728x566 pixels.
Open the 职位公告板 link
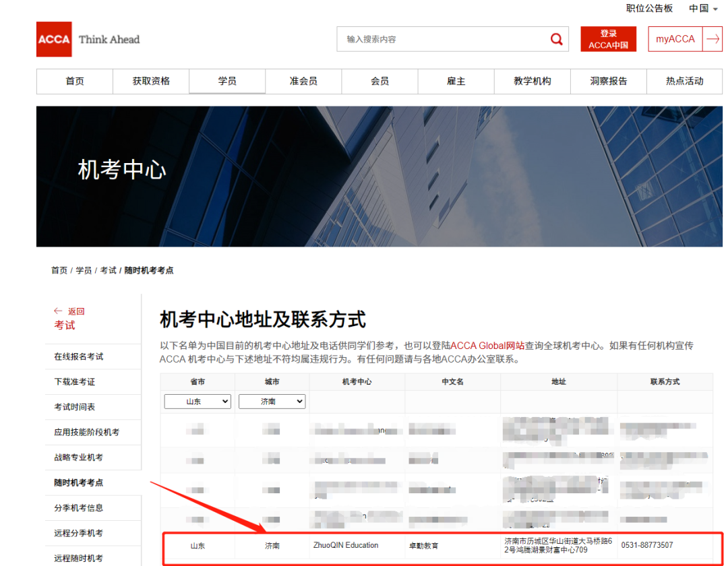pos(649,8)
